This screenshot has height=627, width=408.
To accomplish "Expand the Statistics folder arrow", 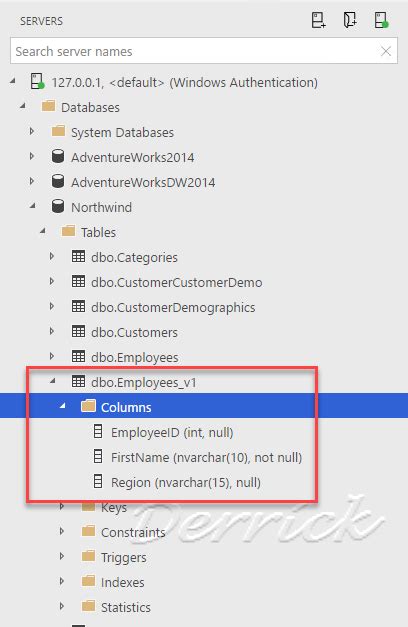I will (62, 606).
